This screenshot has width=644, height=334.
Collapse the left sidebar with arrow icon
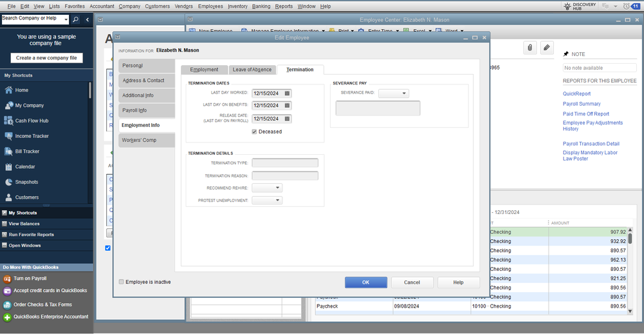point(87,19)
